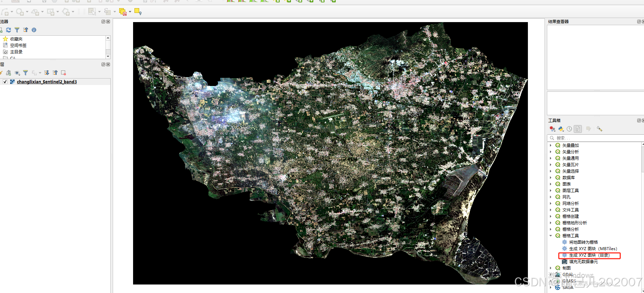Open 生成 XYZ 图块 (MBTiles) tool
The width and height of the screenshot is (644, 293).
click(593, 248)
